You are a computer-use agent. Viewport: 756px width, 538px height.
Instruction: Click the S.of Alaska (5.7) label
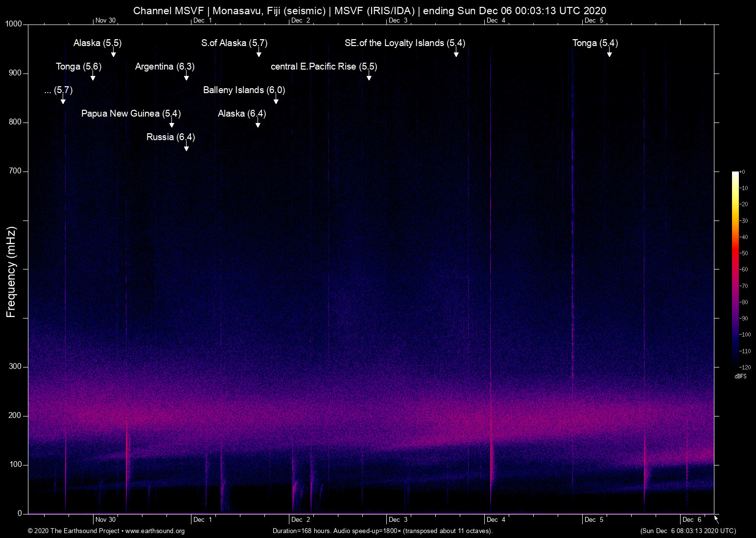coord(234,43)
